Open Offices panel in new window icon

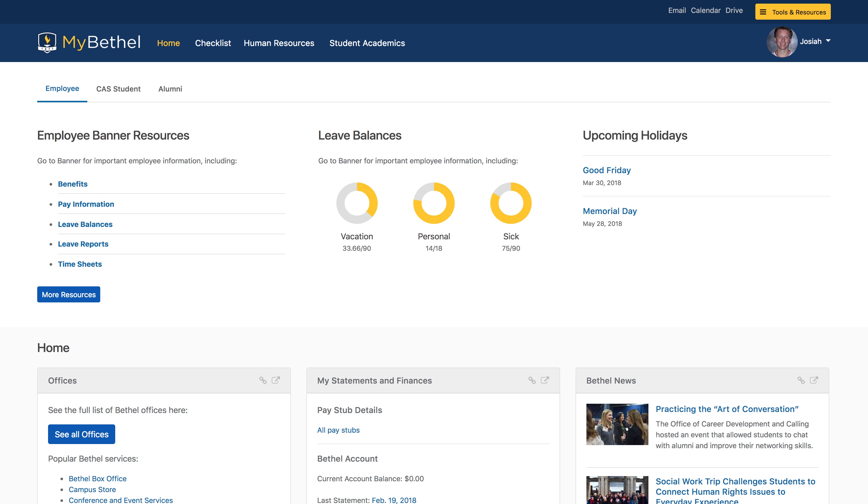point(276,380)
